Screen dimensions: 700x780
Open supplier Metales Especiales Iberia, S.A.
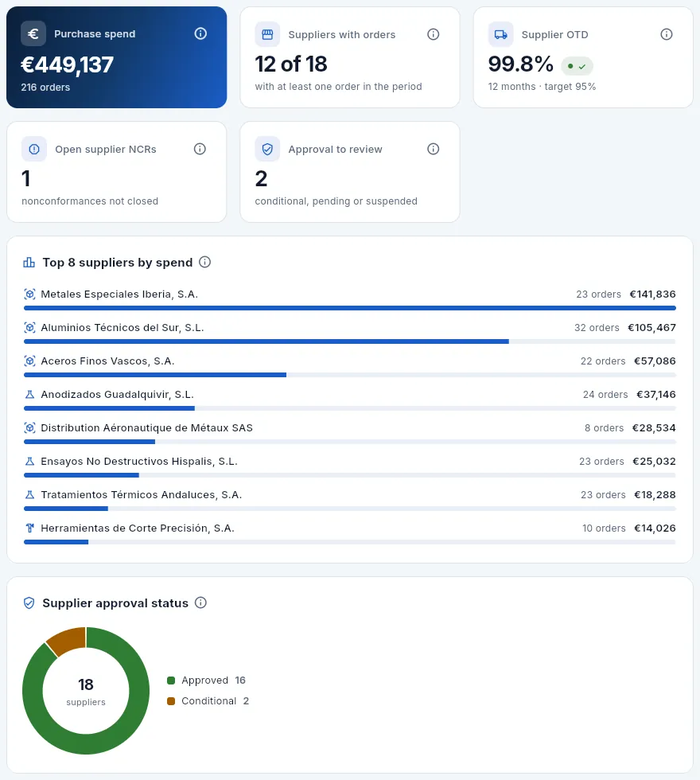[x=119, y=294]
